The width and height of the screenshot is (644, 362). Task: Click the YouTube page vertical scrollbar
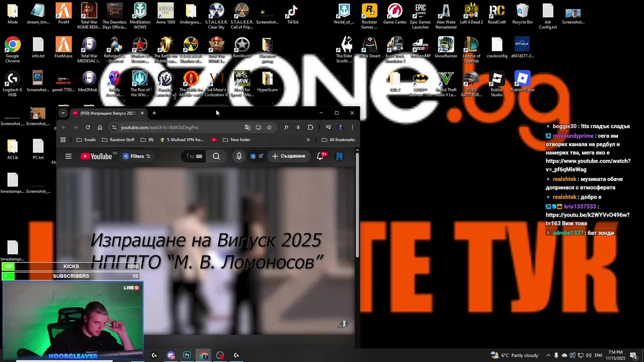[357, 205]
